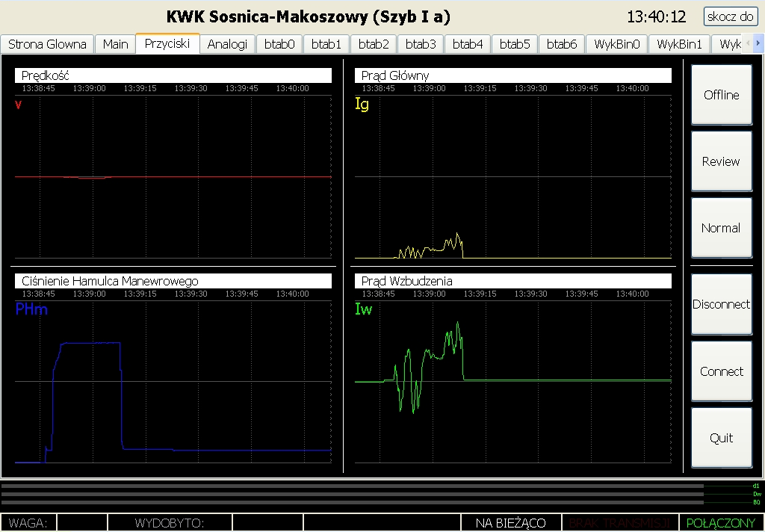Click the yellow Ig series label
Screen dimensions: 765x532
(x=362, y=104)
